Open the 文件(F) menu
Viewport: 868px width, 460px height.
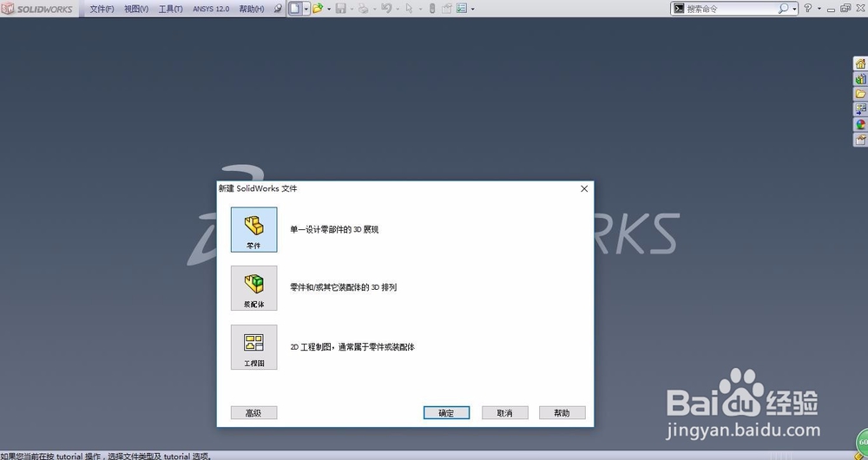(102, 9)
